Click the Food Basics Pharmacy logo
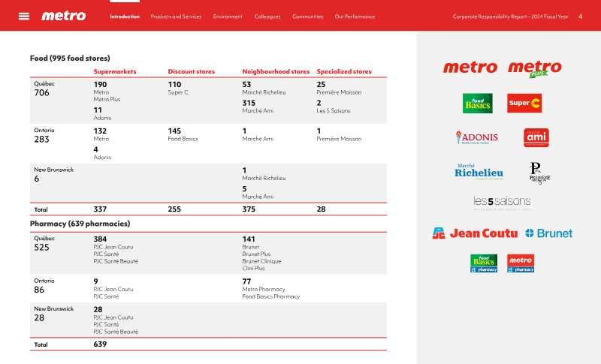 click(x=484, y=263)
